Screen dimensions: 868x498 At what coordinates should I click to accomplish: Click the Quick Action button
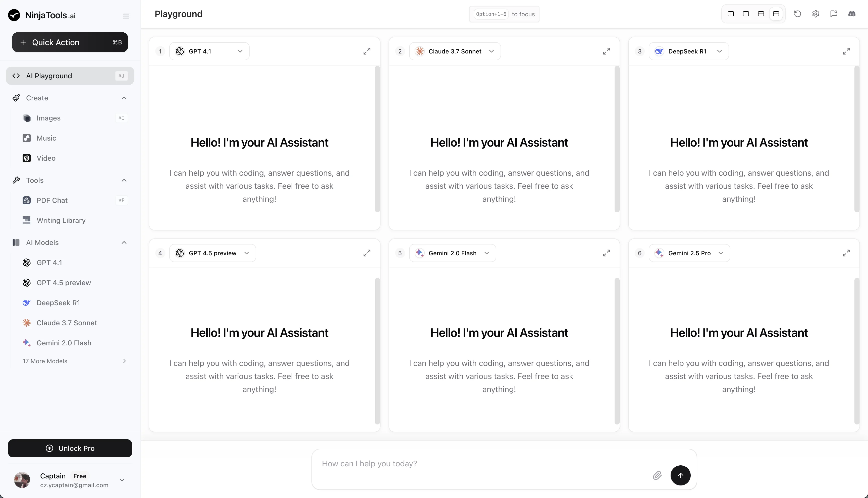(x=70, y=42)
